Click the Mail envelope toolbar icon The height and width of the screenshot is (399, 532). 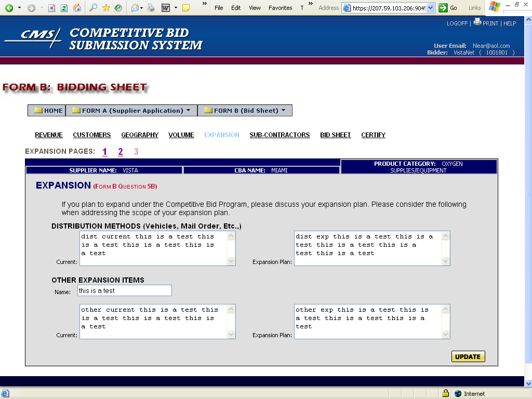pyautogui.click(x=135, y=7)
